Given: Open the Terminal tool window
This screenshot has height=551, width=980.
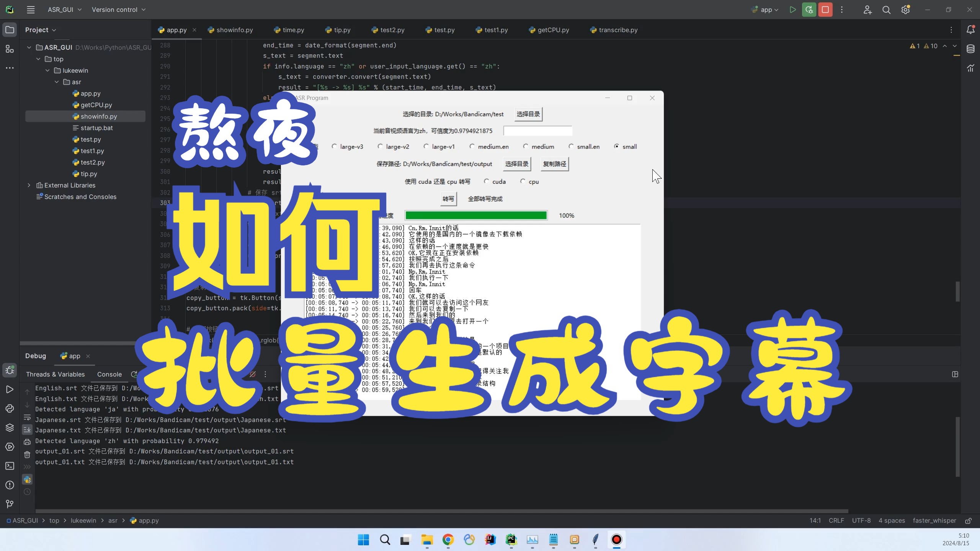Looking at the screenshot, I should [10, 466].
